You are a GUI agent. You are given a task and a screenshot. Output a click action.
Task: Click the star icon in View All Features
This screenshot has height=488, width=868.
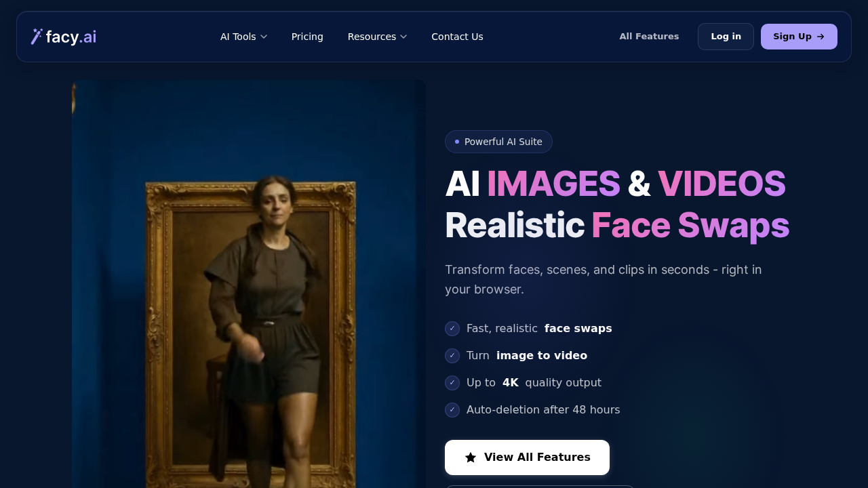pyautogui.click(x=471, y=457)
